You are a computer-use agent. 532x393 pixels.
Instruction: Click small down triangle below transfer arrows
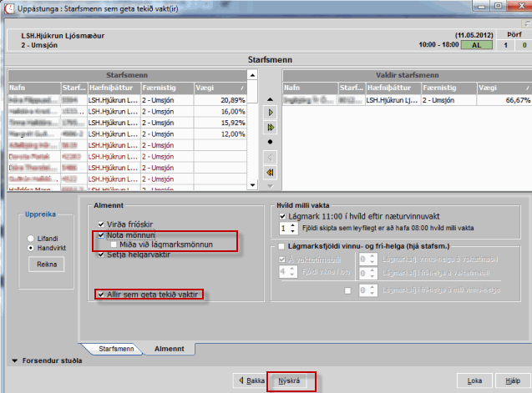270,186
